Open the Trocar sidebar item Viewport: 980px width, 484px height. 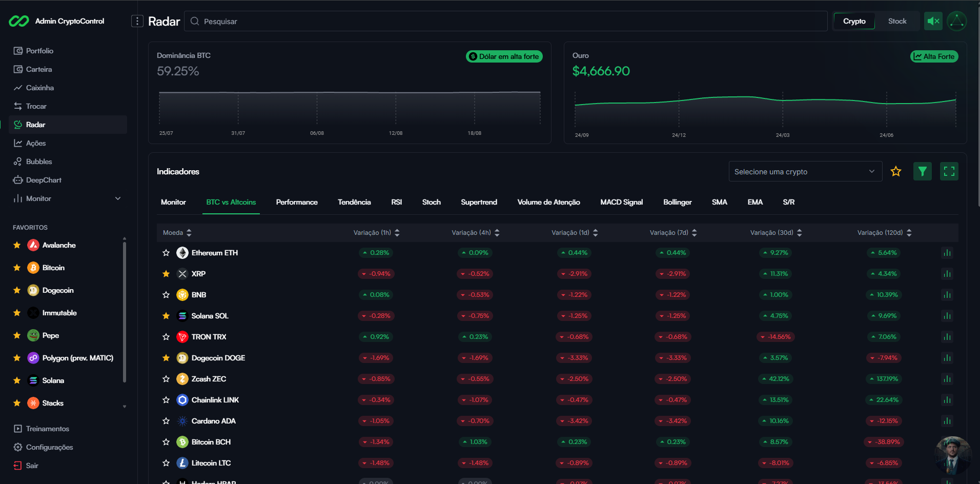(68, 106)
